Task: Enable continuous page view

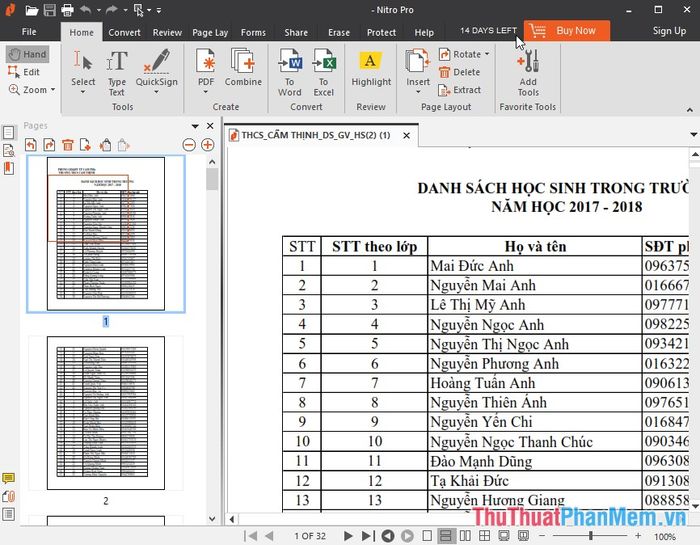Action: (446, 536)
